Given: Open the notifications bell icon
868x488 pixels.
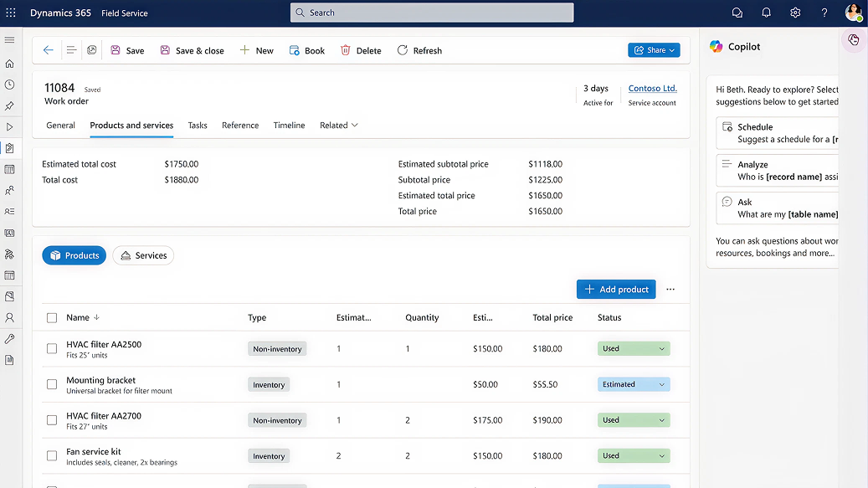Looking at the screenshot, I should pos(766,13).
